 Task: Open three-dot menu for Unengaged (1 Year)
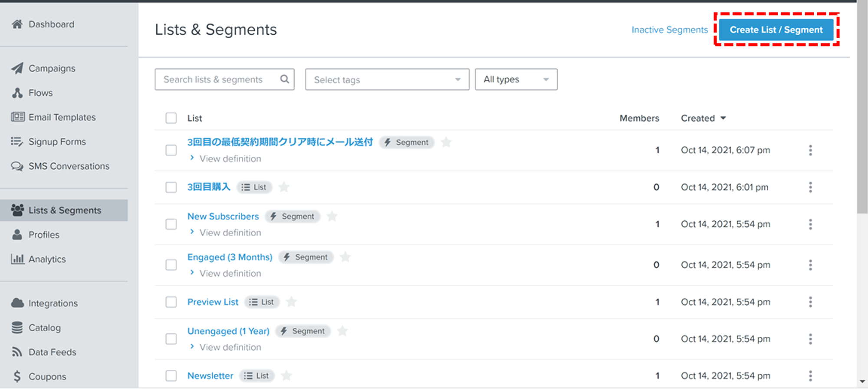810,339
